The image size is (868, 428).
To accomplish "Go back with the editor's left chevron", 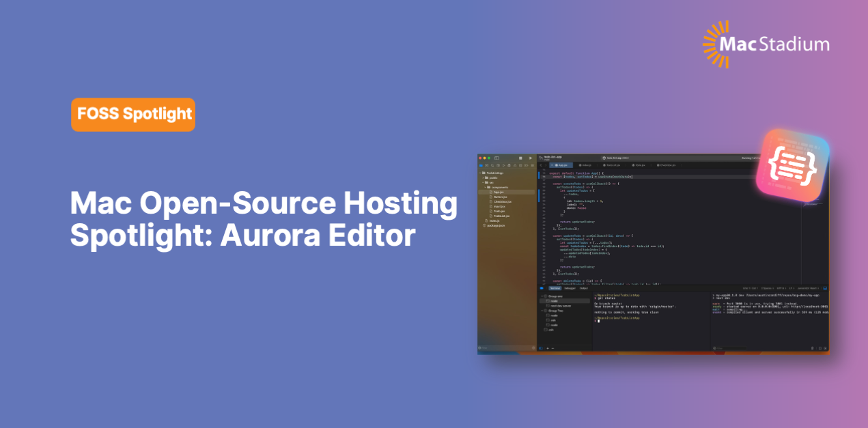I will pos(541,165).
